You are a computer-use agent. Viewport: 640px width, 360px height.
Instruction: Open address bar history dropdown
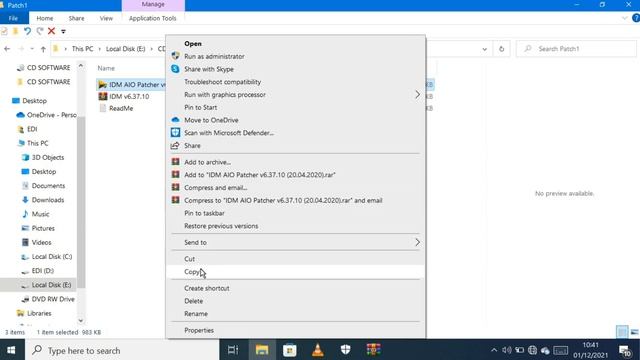point(484,49)
